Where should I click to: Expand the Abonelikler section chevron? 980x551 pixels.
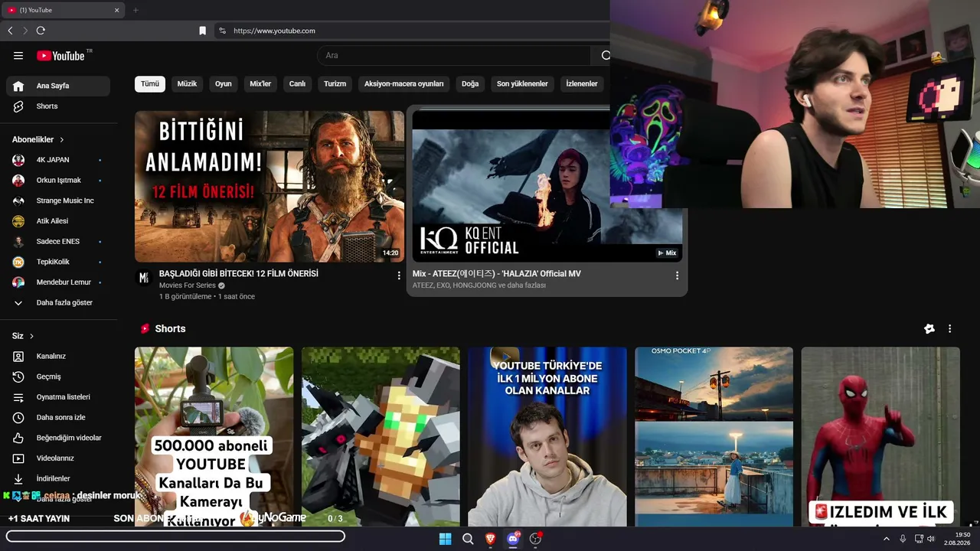coord(62,140)
